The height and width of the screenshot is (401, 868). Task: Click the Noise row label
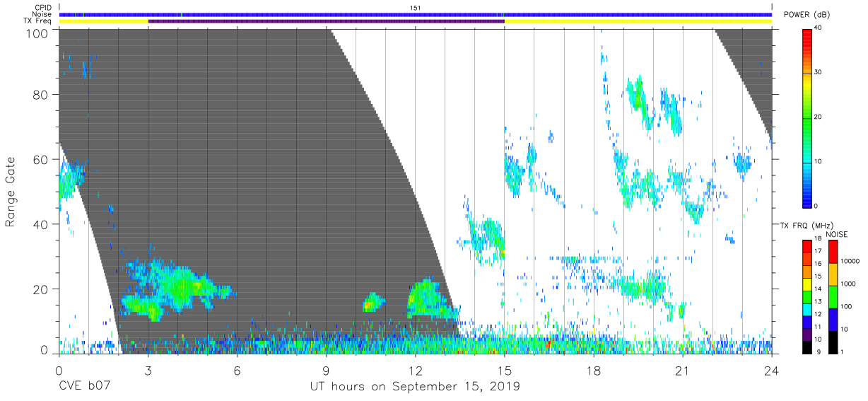click(x=42, y=14)
